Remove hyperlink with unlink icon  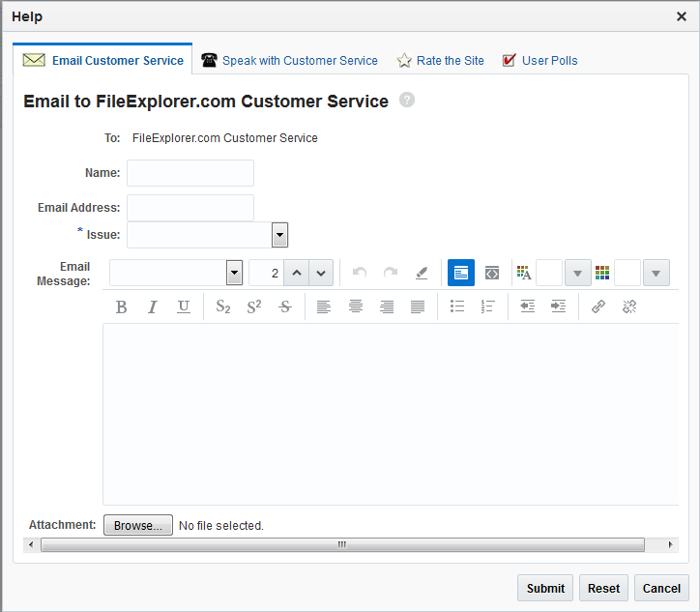629,306
